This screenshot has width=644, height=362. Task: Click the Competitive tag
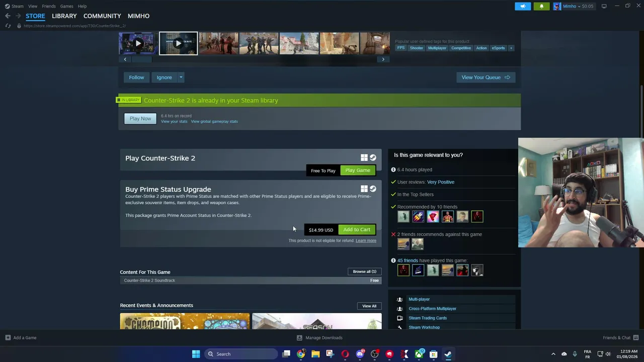click(461, 48)
